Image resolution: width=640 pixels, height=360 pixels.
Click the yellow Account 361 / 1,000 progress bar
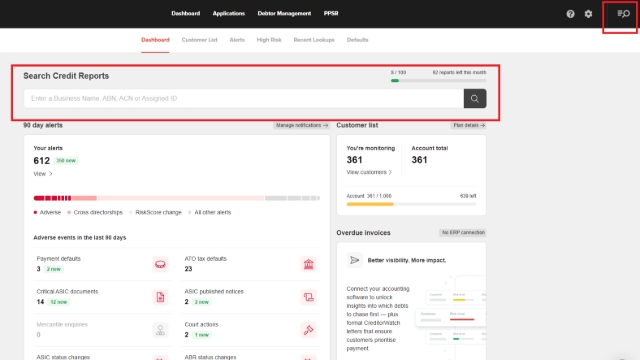pos(411,204)
